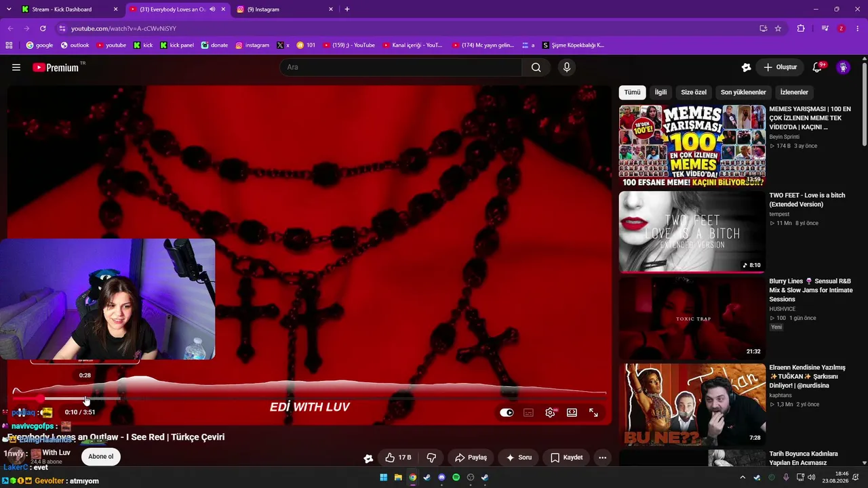Viewport: 868px width, 488px height.
Task: Click the Kaydet save button
Action: click(x=567, y=457)
